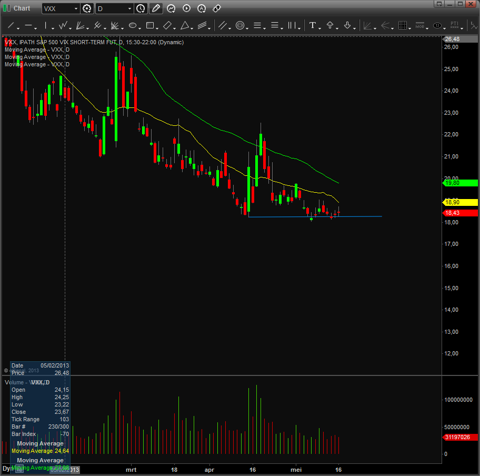Expand the Text tool options arrow
This screenshot has width=480, height=476.
point(320,28)
